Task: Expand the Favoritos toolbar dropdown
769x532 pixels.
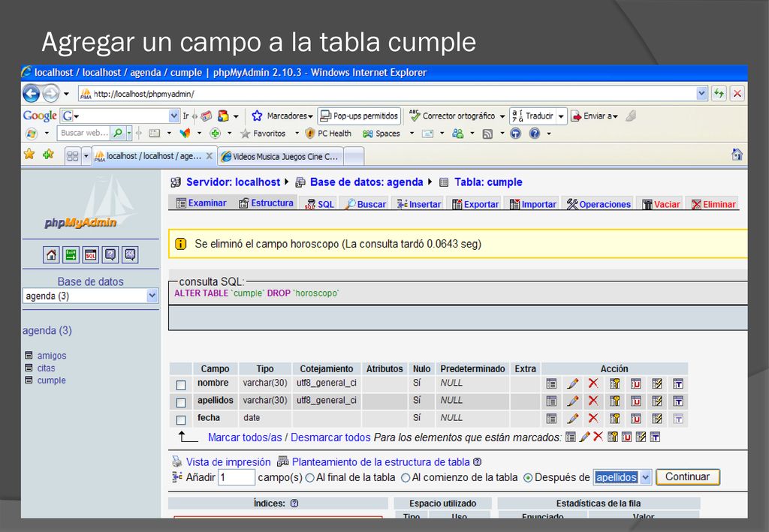Action: pyautogui.click(x=297, y=134)
